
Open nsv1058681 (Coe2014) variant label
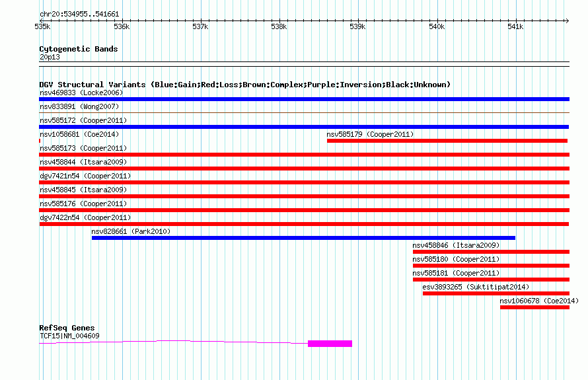point(79,134)
